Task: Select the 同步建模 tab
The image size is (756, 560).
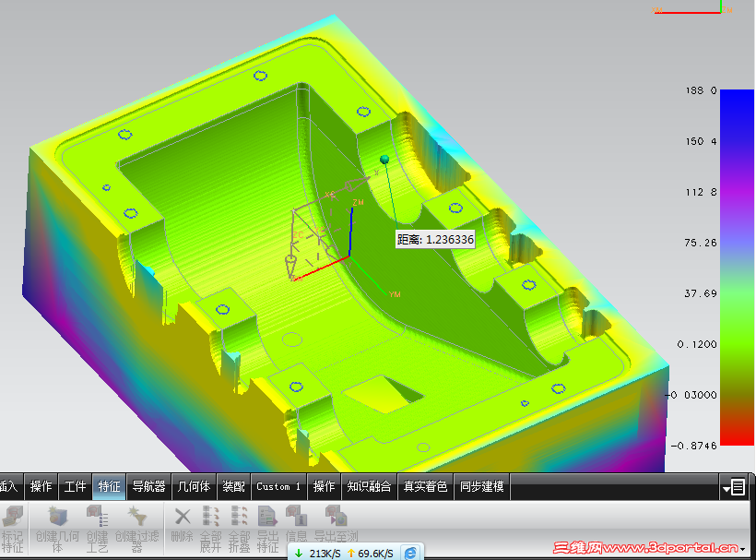Action: click(482, 486)
